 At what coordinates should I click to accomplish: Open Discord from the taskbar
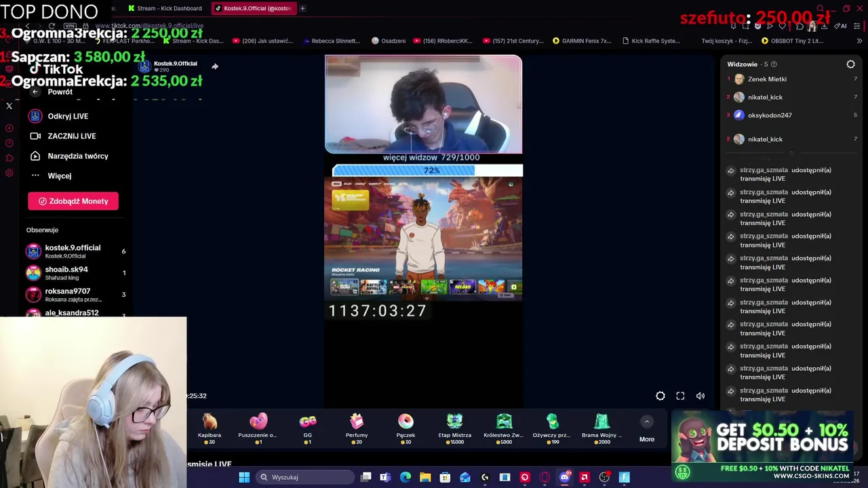click(564, 477)
